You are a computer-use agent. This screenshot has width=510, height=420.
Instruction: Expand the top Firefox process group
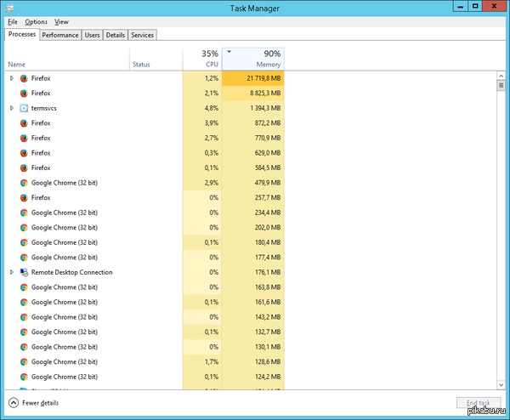click(x=12, y=78)
